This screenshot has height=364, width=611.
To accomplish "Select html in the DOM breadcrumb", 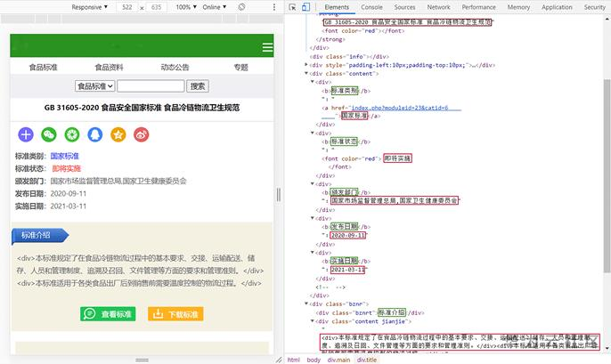I will point(294,360).
